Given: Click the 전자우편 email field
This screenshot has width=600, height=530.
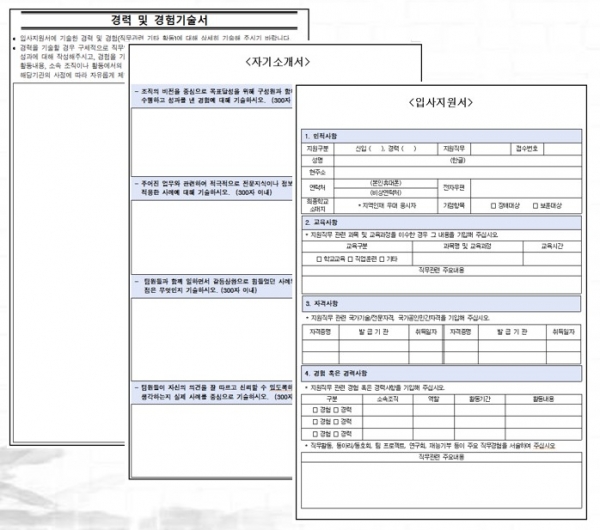Looking at the screenshot, I should (x=526, y=188).
